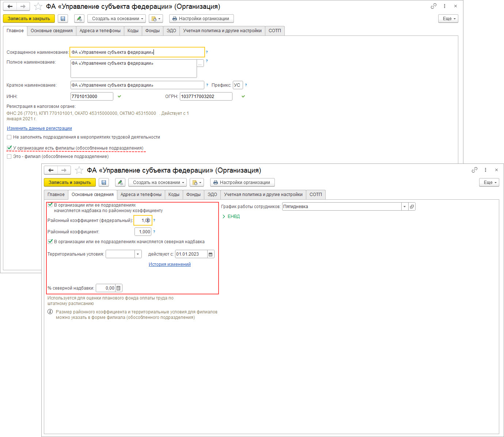Click into the ОГРН field
504x437 pixels.
[206, 97]
